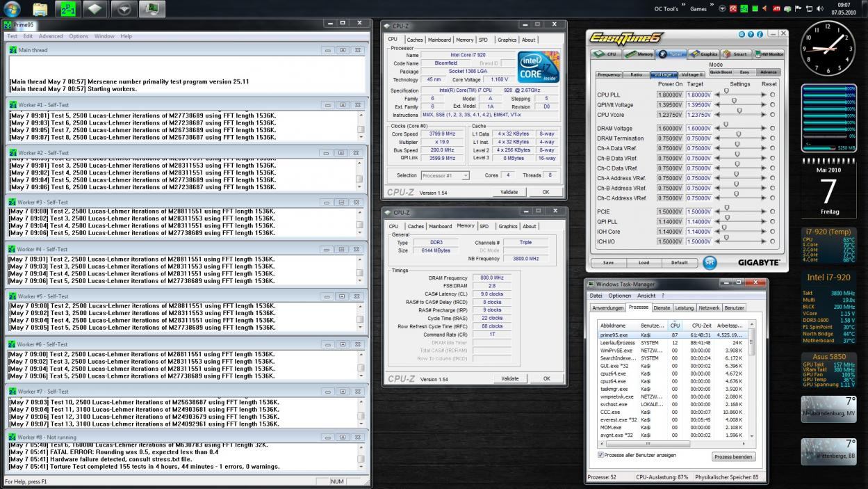868x489 pixels.
Task: Click the CPU Vcore target voltage field
Action: (698, 115)
